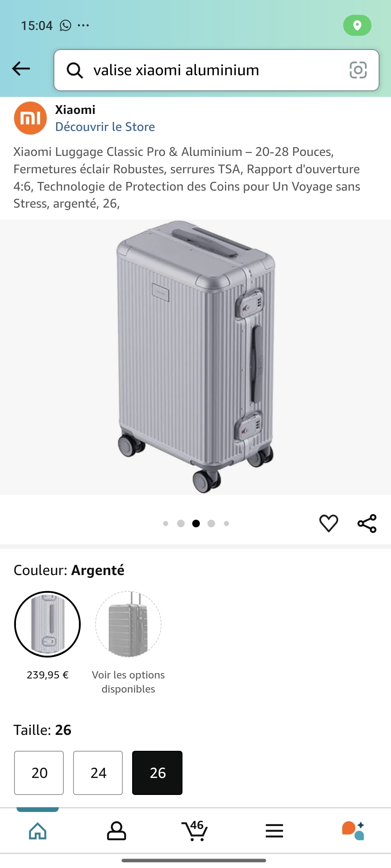Open the camera lens search icon
391x868 pixels.
point(358,70)
